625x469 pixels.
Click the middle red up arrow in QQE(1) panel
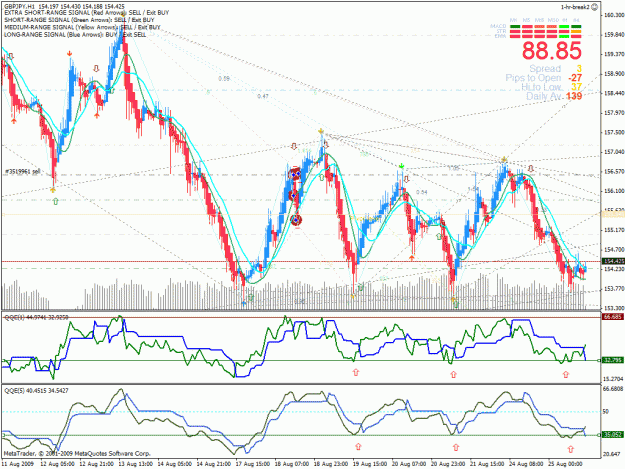453,374
